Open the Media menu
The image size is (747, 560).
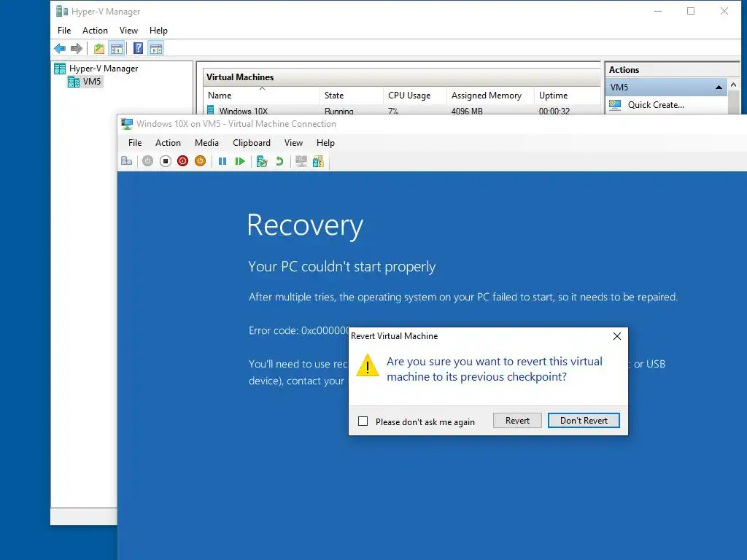point(206,143)
